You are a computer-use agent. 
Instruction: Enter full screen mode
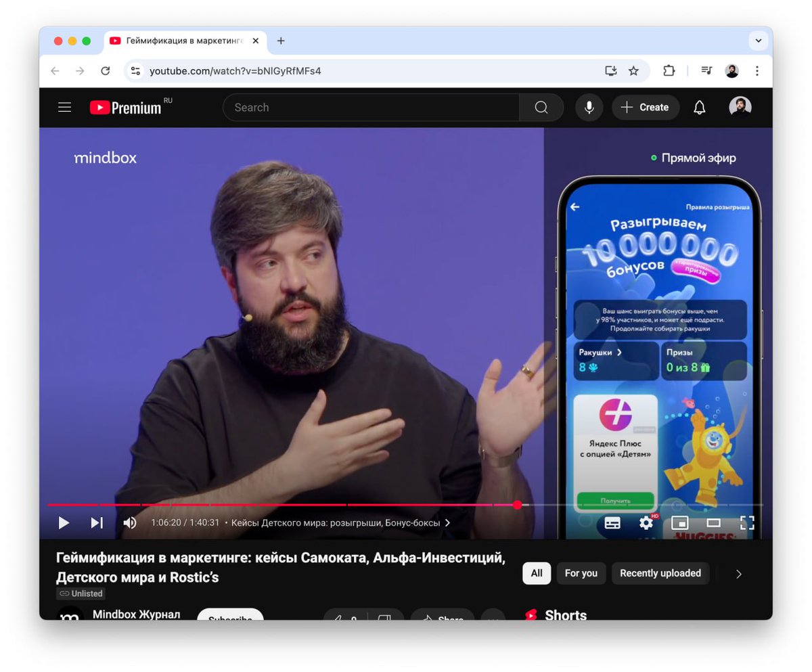(747, 522)
